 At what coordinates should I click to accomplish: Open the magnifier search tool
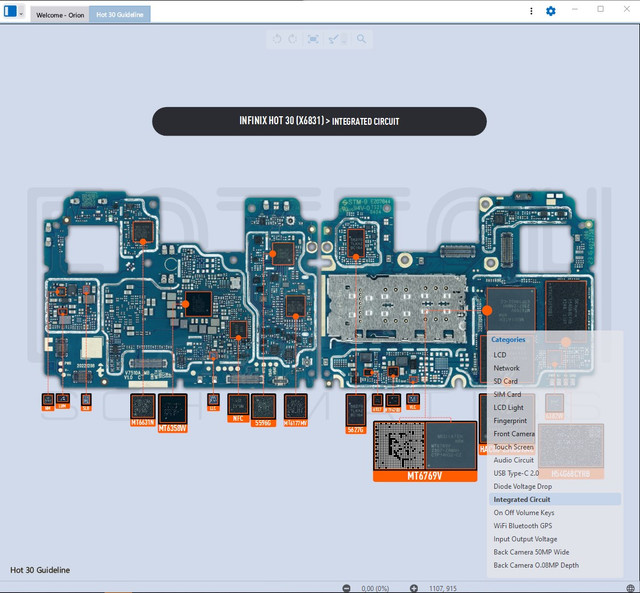361,39
